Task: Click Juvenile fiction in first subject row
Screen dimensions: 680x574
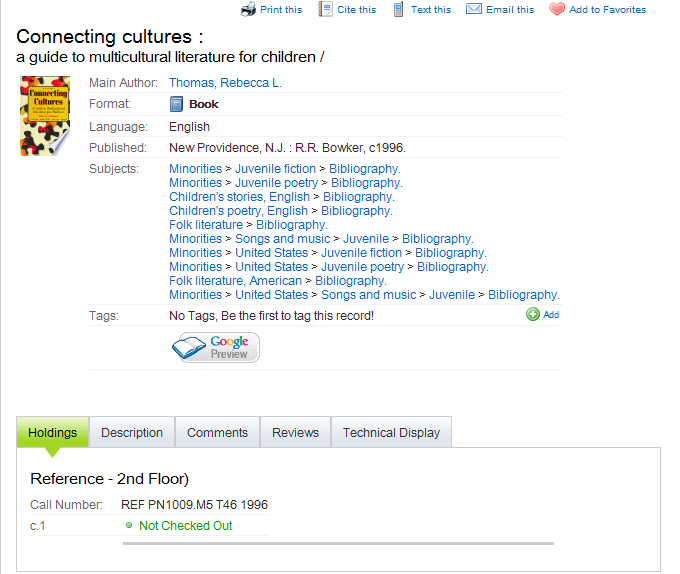Action: 275,169
